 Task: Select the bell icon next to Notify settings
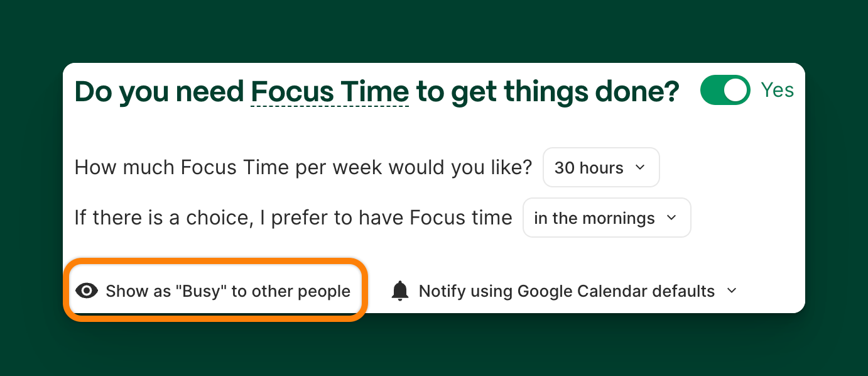click(x=399, y=290)
